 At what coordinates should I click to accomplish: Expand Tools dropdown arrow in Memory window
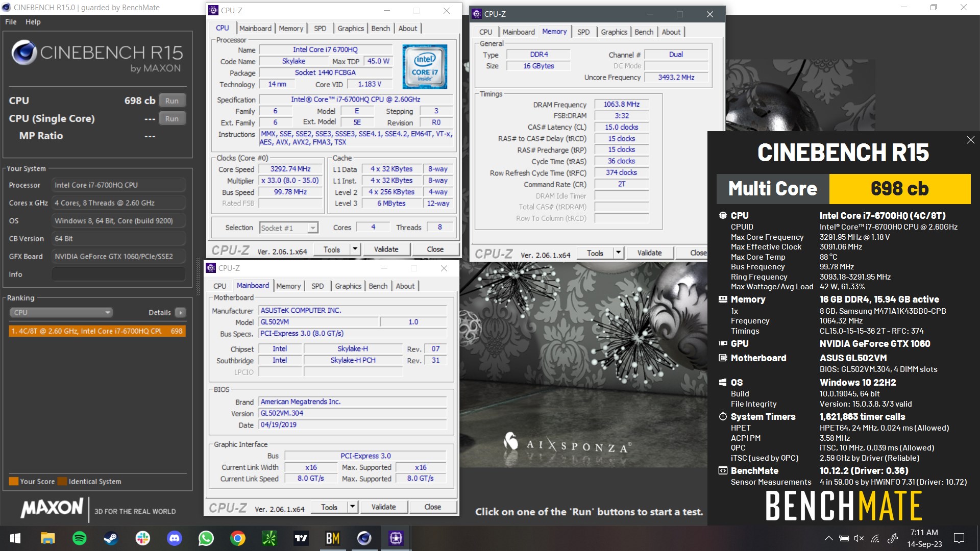coord(619,253)
